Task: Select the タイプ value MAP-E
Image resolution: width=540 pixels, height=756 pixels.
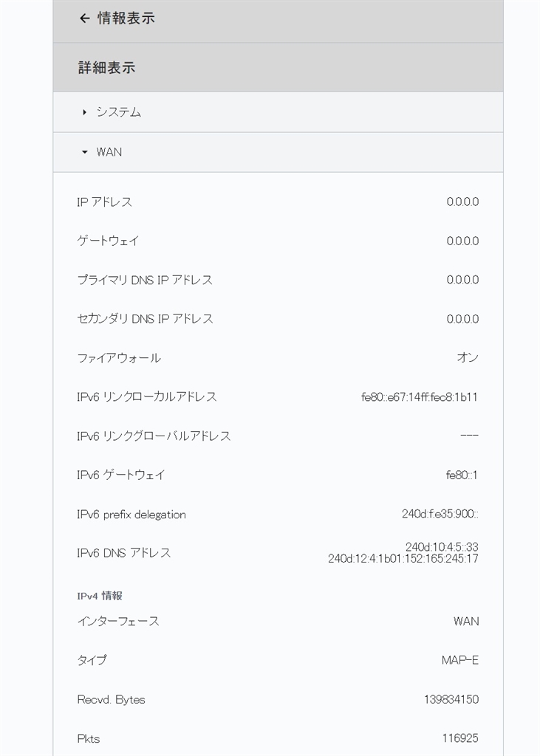Action: coord(460,660)
